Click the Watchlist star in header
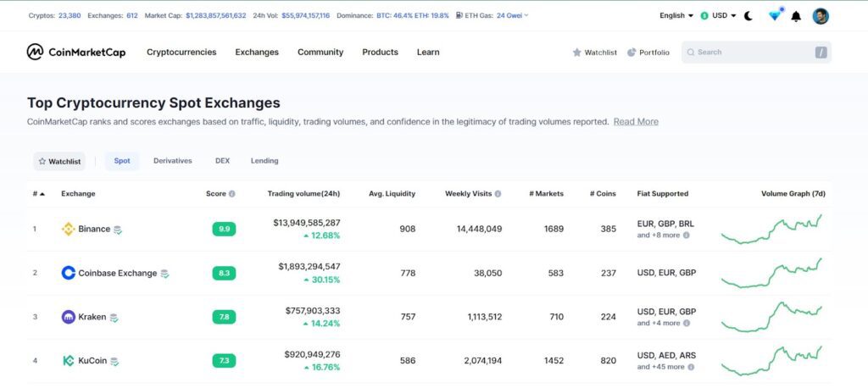The image size is (868, 388). pos(576,52)
